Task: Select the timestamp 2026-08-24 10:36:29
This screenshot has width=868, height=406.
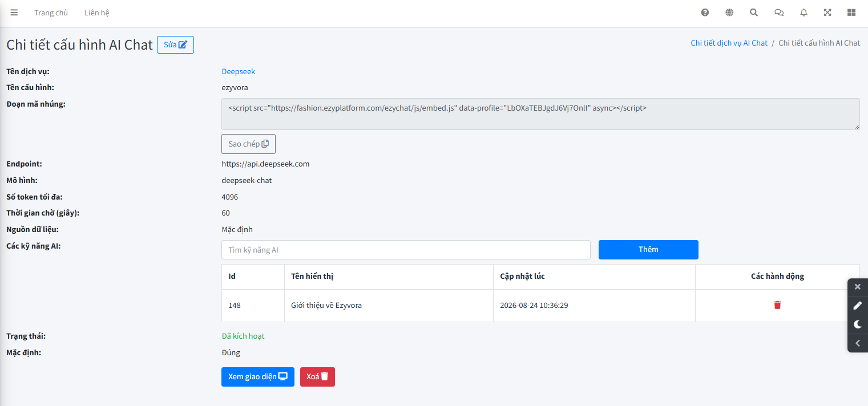Action: click(x=534, y=305)
